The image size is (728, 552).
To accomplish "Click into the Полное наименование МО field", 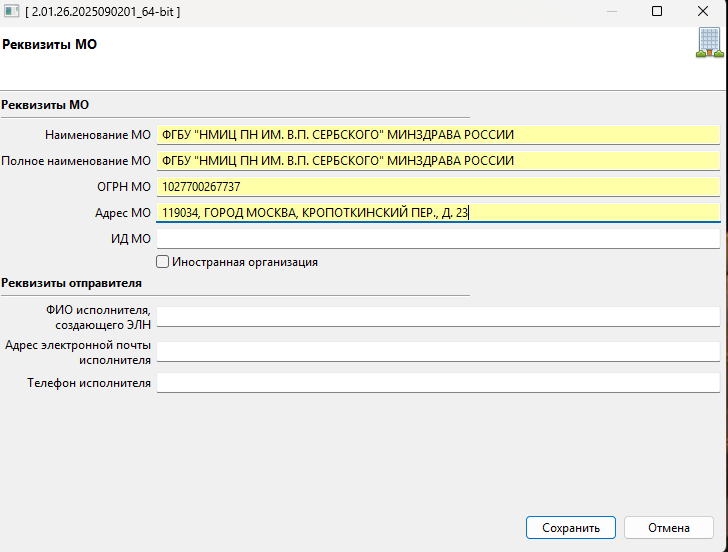I will (x=438, y=161).
